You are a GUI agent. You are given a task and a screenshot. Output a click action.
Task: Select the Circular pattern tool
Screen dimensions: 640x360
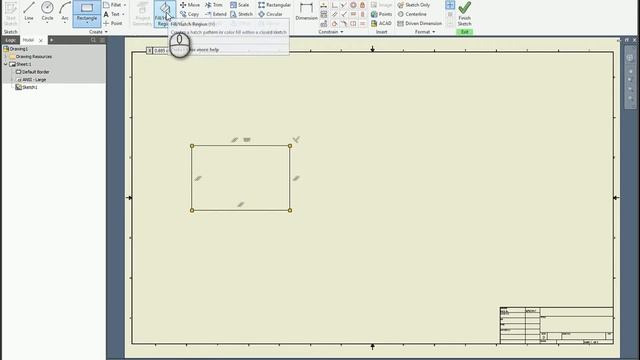click(270, 14)
